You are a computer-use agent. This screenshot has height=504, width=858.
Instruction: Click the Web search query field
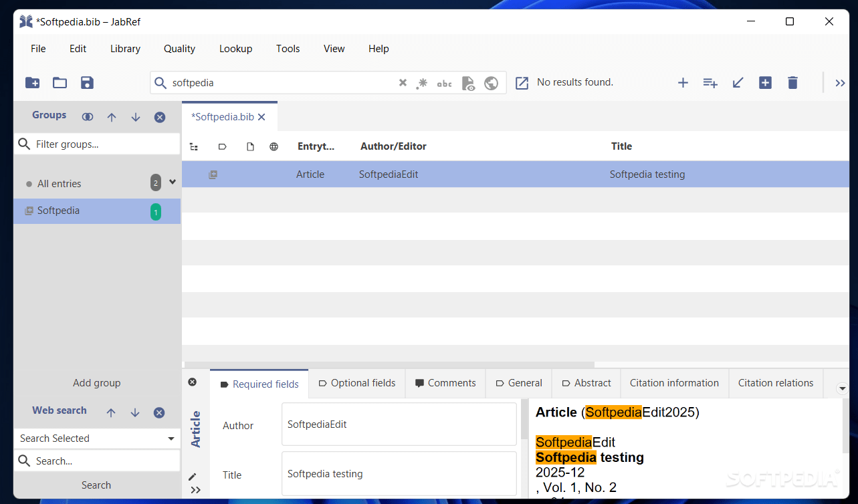97,461
